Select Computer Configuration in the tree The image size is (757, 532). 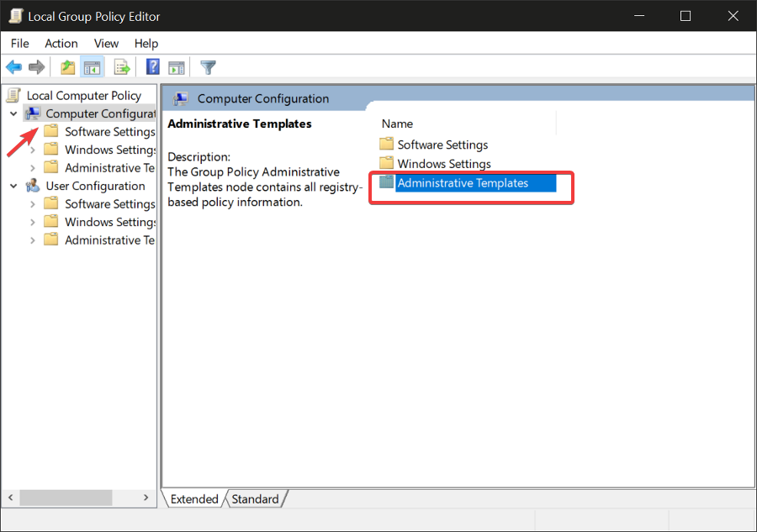[100, 113]
